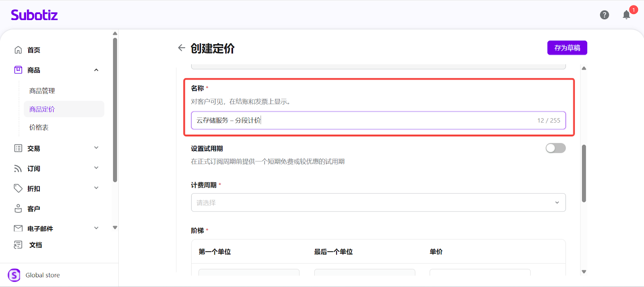This screenshot has height=287, width=644.
Task: Collapse the 商品 menu section
Action: pos(96,70)
